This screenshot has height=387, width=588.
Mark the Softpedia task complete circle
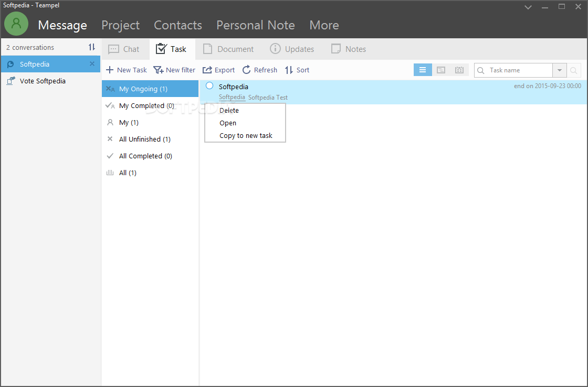coord(209,86)
